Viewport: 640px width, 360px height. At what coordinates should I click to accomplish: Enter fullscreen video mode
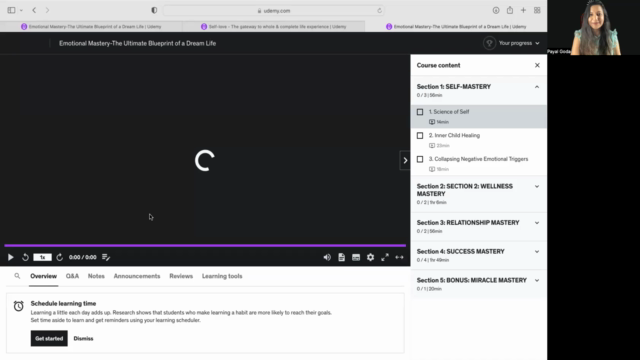(x=385, y=257)
